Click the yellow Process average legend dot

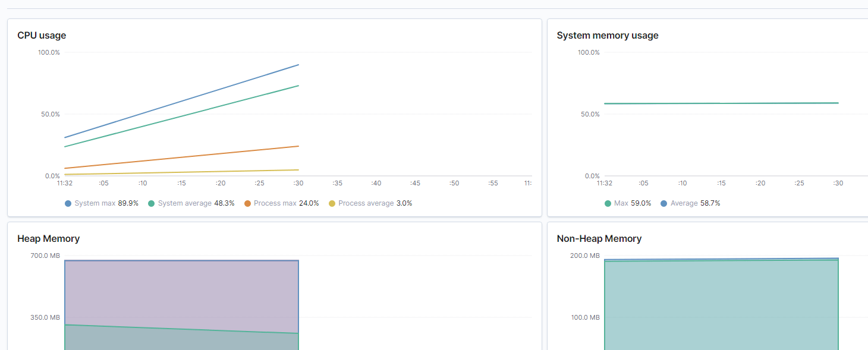coord(331,203)
